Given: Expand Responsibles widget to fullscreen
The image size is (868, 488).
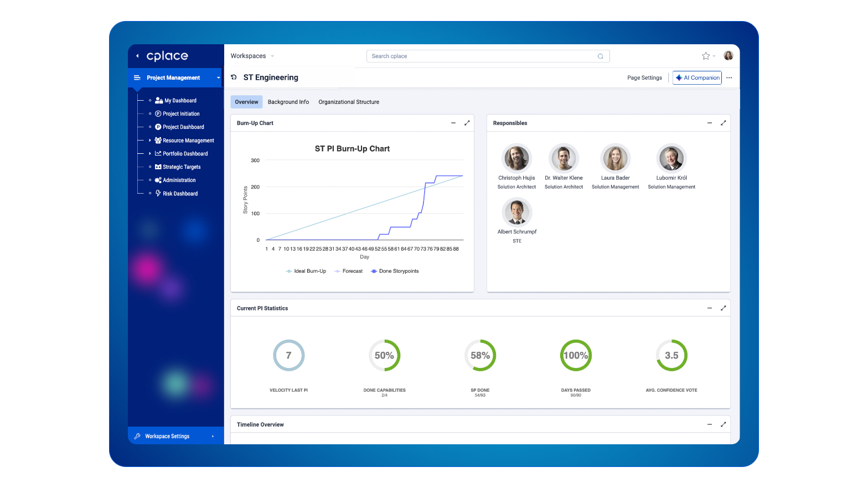Looking at the screenshot, I should pos(723,123).
